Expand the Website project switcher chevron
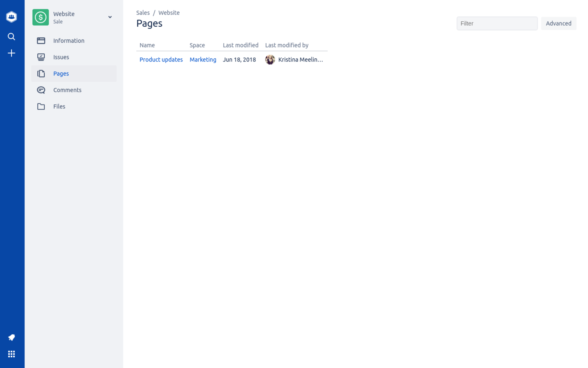This screenshot has width=588, height=368. point(110,17)
